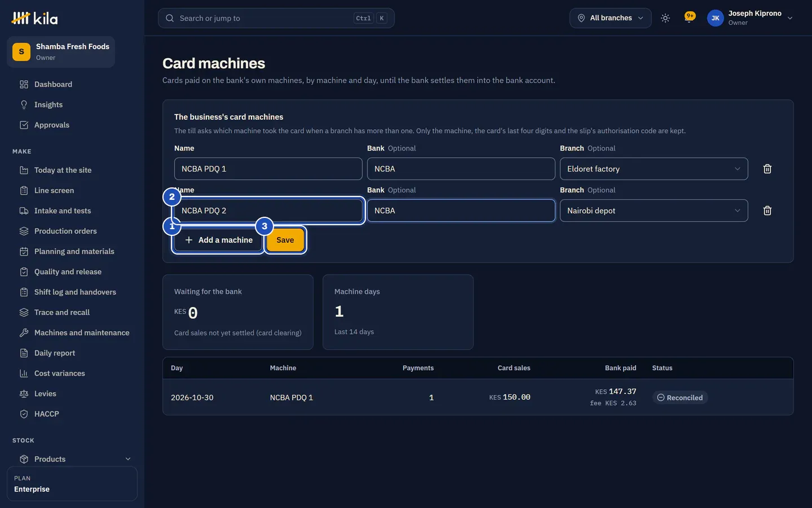
Task: Click the Machines and maintenance wrench icon
Action: point(24,332)
